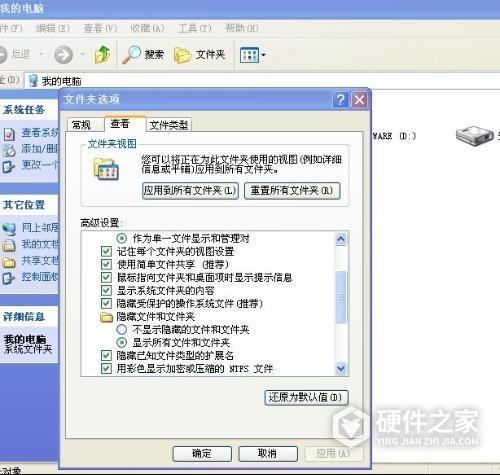Toggle 记住每个文件夹的视图设置 checkbox
Screen dimensions: 500x475
pyautogui.click(x=106, y=251)
